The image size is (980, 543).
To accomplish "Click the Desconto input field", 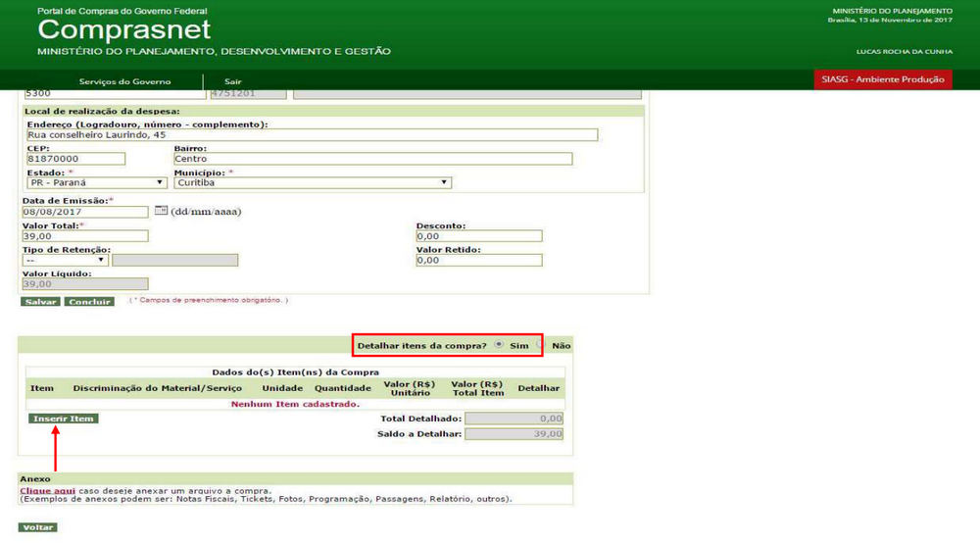I will 479,236.
